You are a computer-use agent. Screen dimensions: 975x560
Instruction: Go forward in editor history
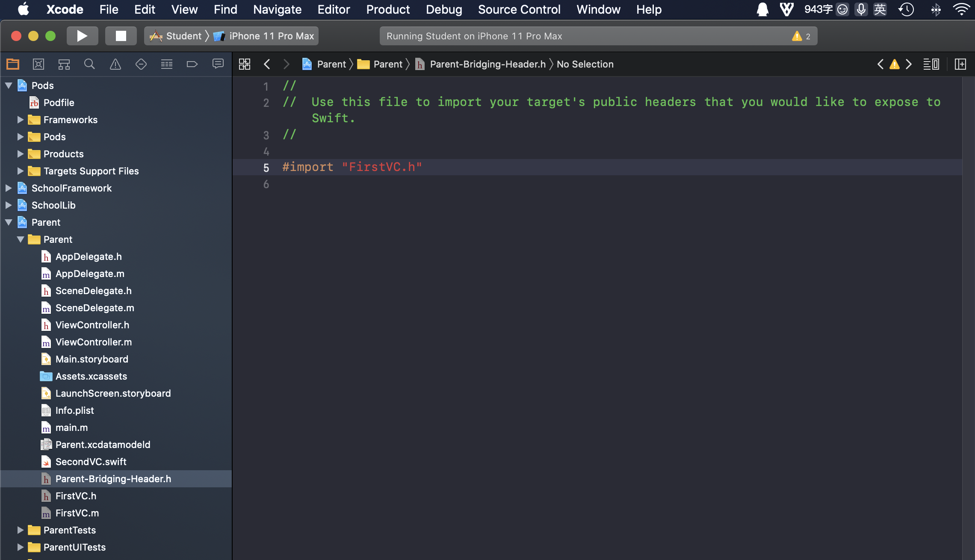coord(287,64)
